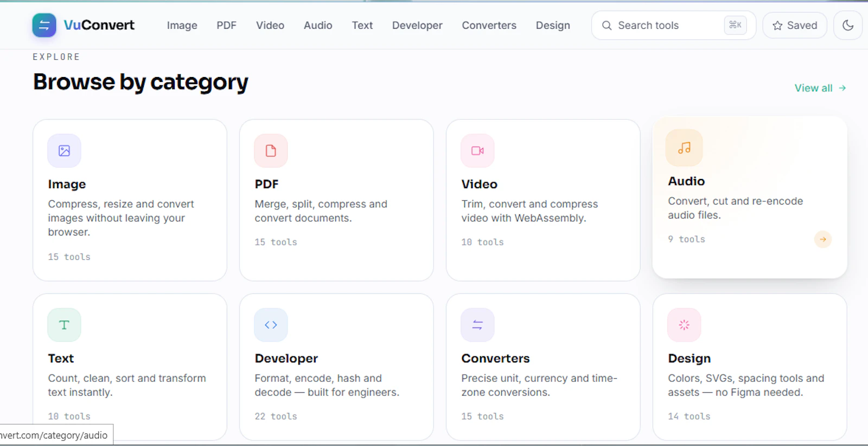Click the Converters swap arrows icon
The image size is (868, 446).
(x=477, y=325)
